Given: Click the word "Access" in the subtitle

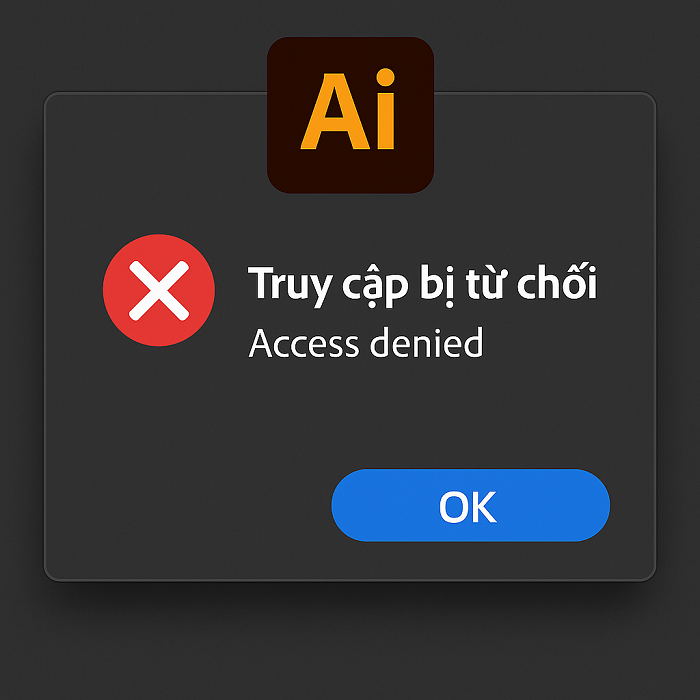Looking at the screenshot, I should pos(304,343).
